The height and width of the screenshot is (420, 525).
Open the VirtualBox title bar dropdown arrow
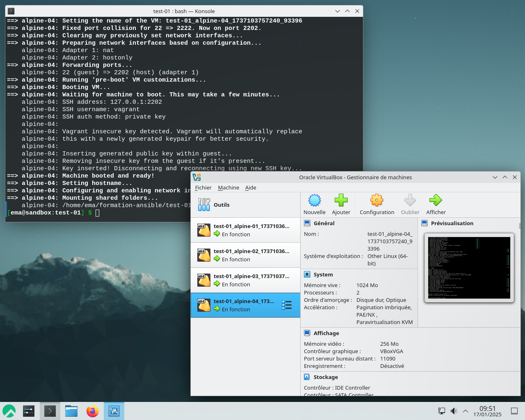point(495,177)
